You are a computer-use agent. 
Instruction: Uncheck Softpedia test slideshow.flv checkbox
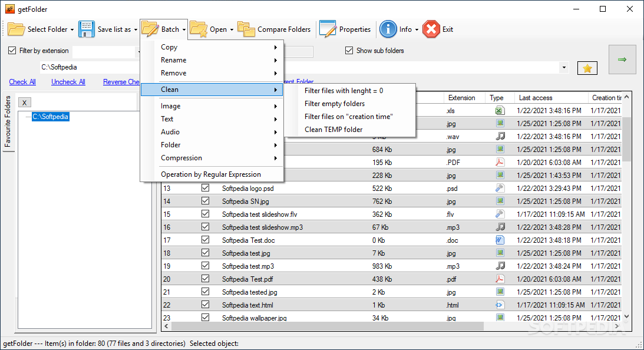click(x=206, y=214)
